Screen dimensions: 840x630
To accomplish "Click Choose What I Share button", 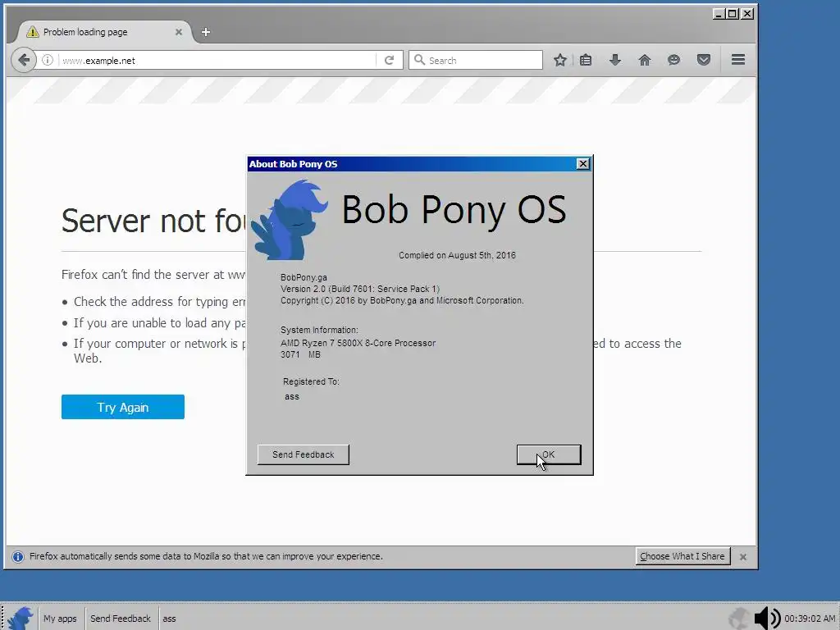I will [682, 556].
